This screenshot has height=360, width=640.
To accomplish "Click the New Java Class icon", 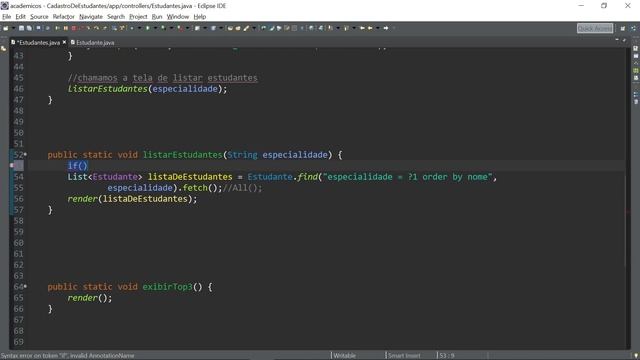I will click(213, 28).
